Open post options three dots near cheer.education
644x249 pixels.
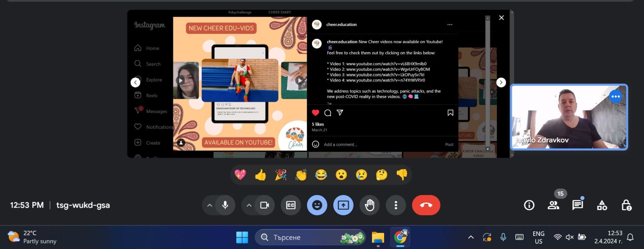[450, 25]
